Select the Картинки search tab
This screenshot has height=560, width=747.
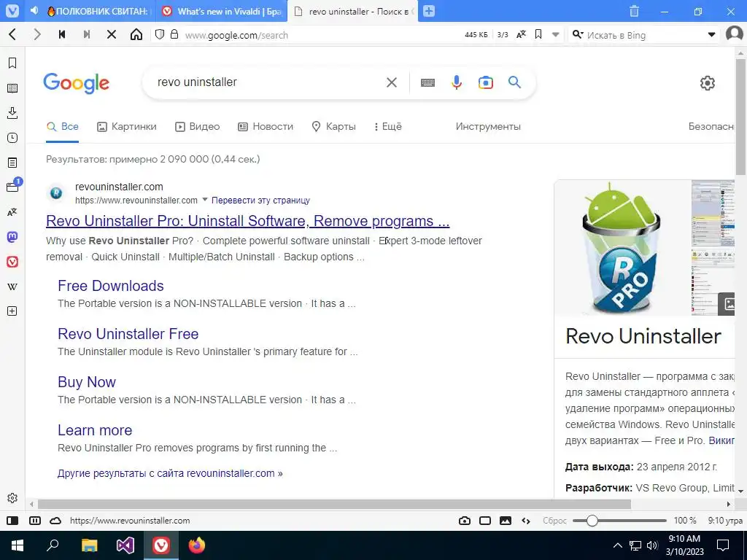point(127,126)
